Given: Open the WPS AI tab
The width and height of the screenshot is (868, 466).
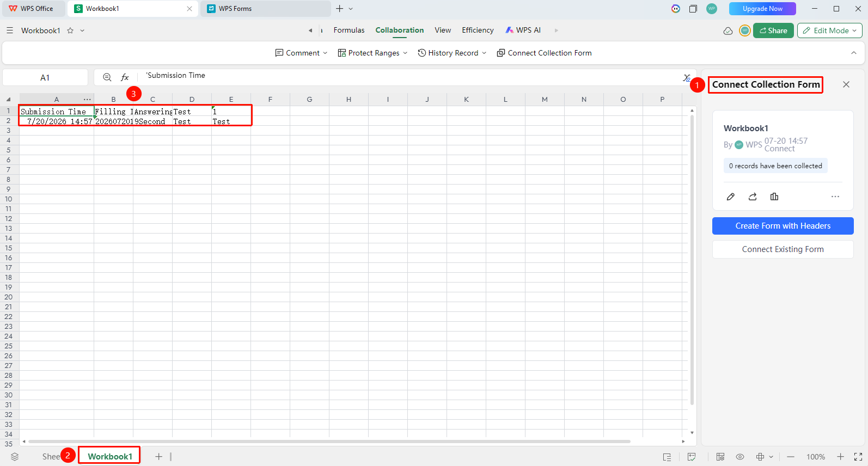Looking at the screenshot, I should click(x=523, y=30).
